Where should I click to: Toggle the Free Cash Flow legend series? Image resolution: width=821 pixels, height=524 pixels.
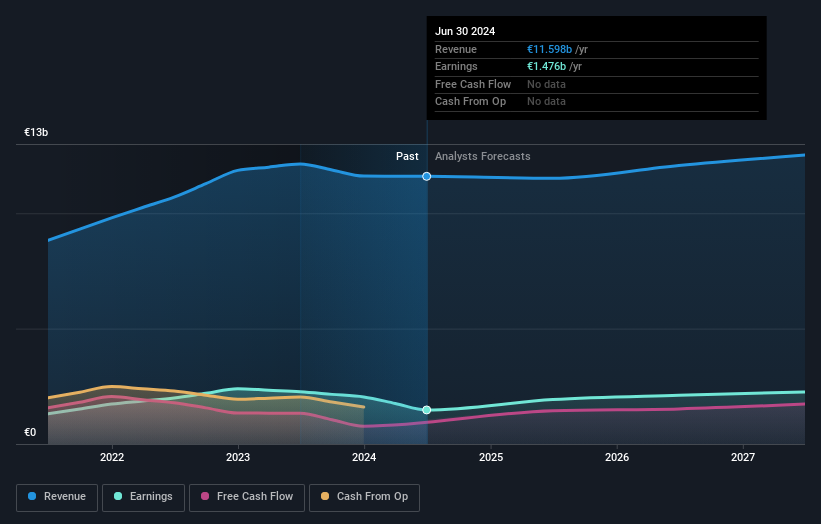pos(247,497)
